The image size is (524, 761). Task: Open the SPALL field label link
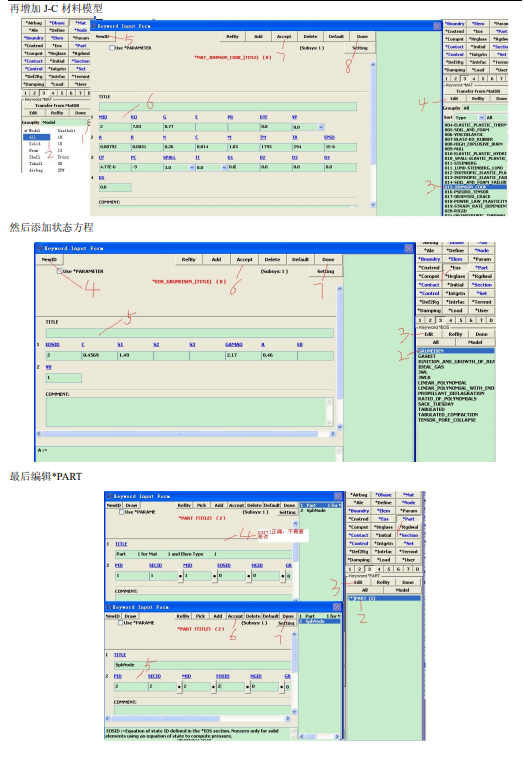point(169,157)
